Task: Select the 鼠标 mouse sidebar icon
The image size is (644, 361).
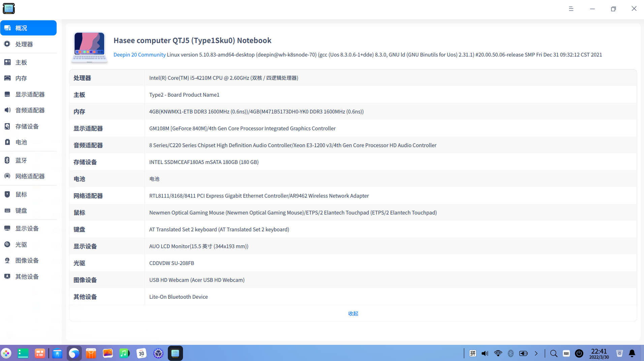Action: point(7,194)
